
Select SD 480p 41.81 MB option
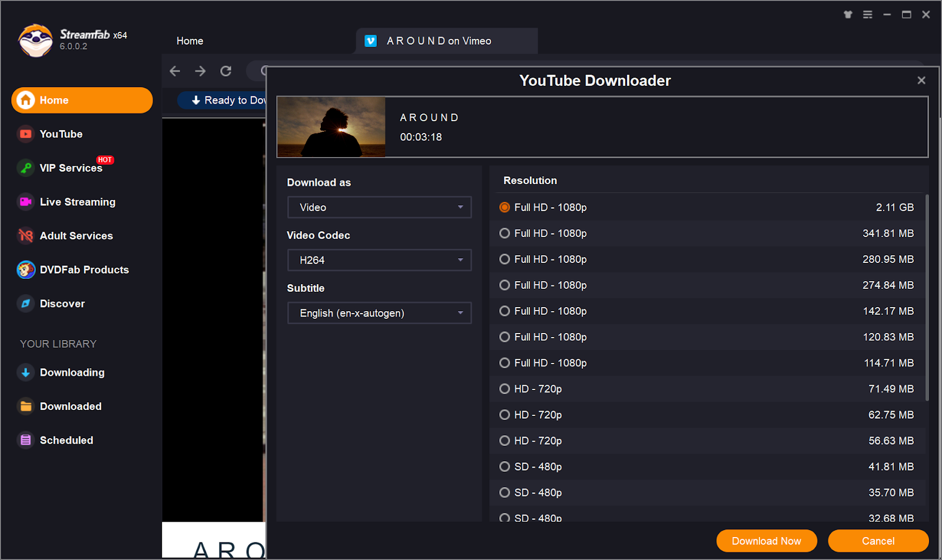point(707,466)
